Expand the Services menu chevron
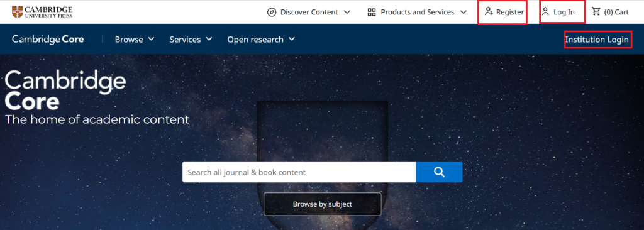Image resolution: width=644 pixels, height=230 pixels. [x=209, y=39]
